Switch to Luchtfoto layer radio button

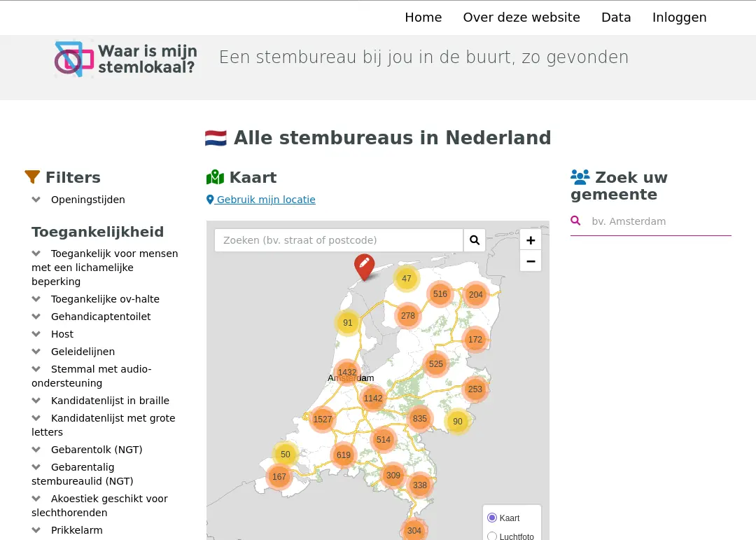click(492, 536)
